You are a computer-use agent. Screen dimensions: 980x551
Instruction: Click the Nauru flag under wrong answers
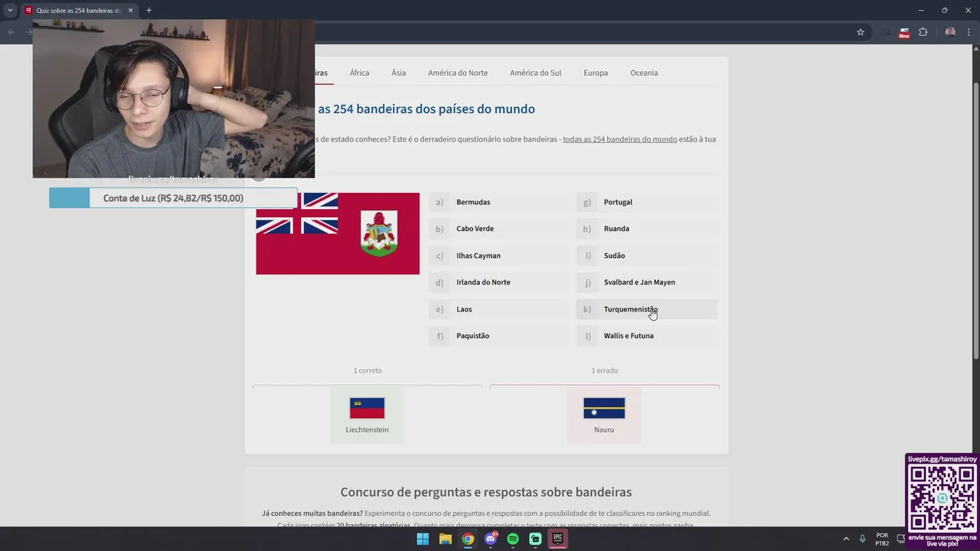click(604, 408)
